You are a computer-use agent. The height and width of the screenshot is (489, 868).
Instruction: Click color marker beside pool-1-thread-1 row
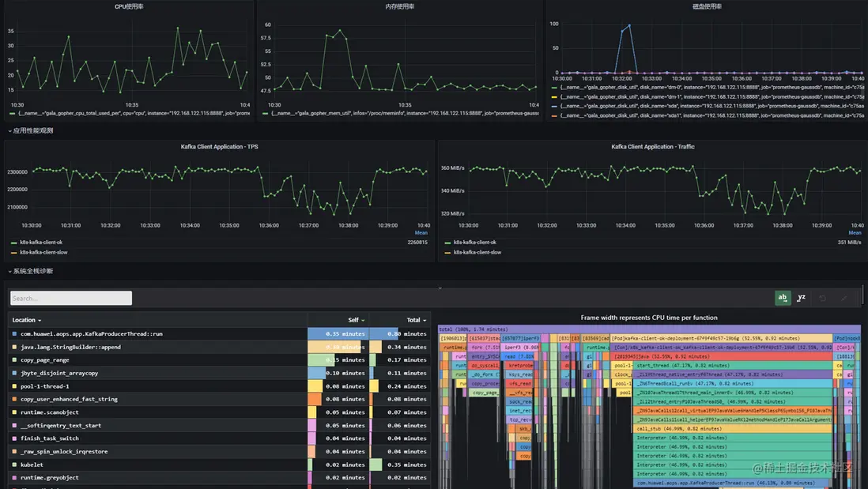coord(14,386)
